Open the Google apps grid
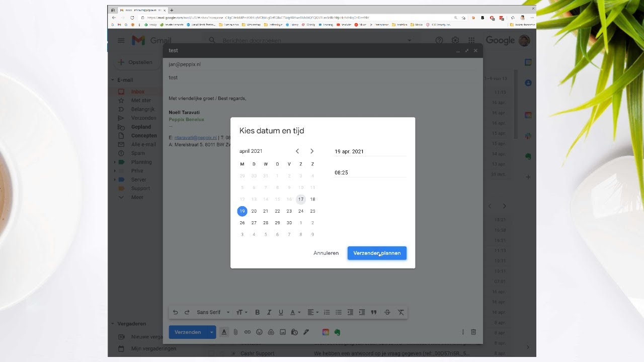The height and width of the screenshot is (362, 644). pyautogui.click(x=471, y=40)
